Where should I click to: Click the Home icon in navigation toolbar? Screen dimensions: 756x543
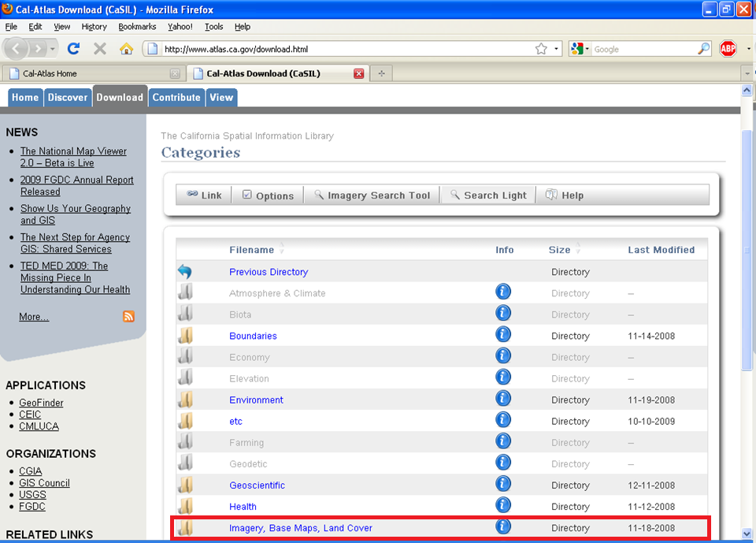click(x=126, y=49)
